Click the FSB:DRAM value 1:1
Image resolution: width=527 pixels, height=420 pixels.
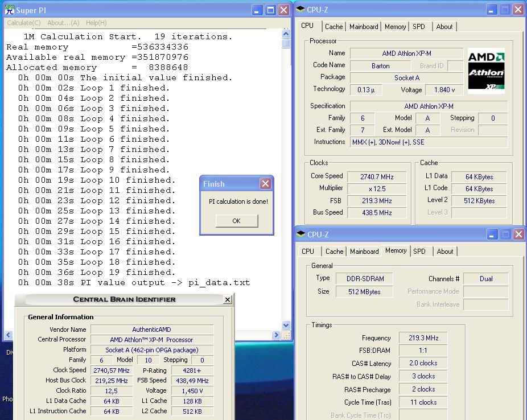423,351
